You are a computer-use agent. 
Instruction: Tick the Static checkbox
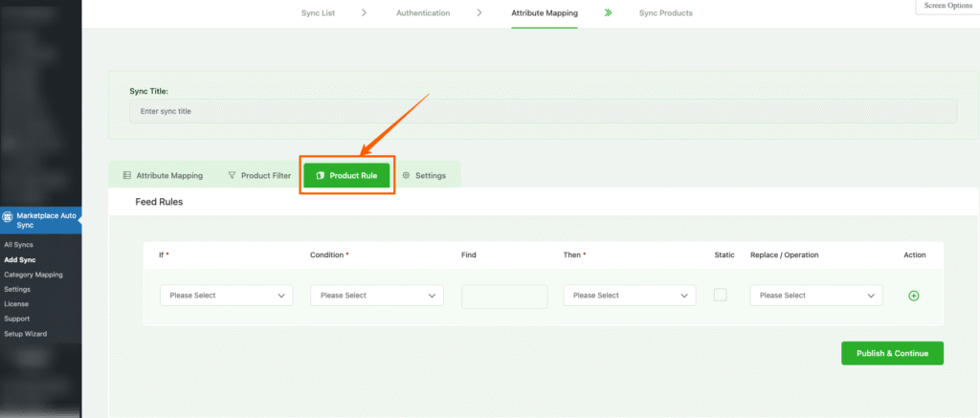point(720,295)
